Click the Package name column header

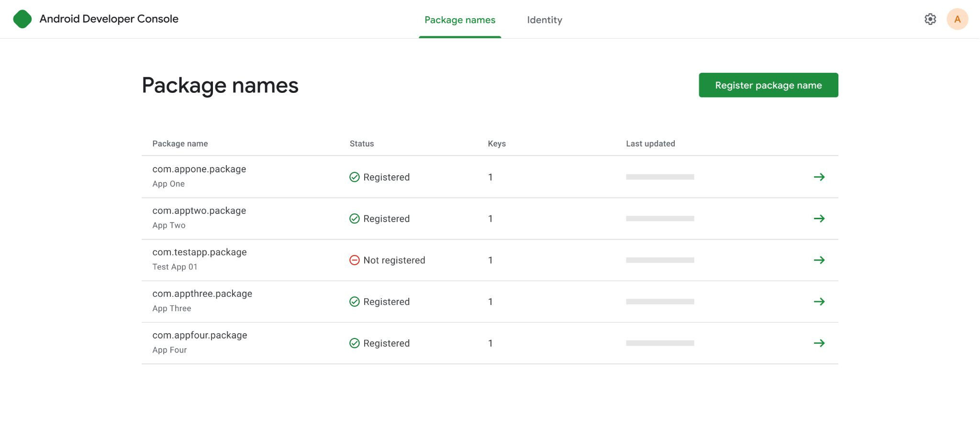pyautogui.click(x=180, y=143)
